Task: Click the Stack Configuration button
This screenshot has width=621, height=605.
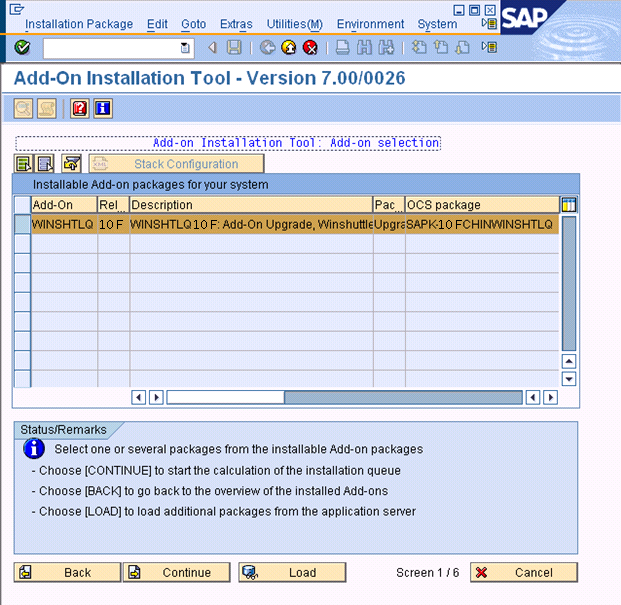Action: (177, 164)
